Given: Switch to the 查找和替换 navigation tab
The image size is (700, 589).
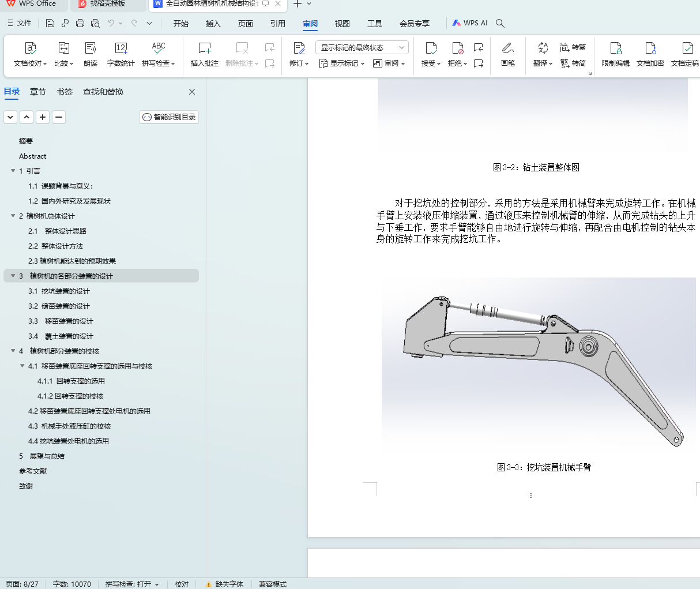Looking at the screenshot, I should [x=103, y=92].
